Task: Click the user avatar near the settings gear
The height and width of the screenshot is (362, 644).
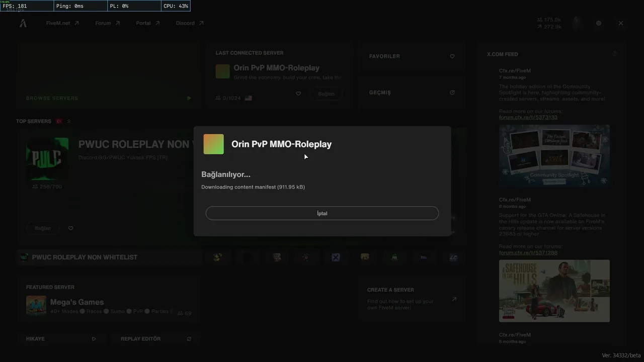Action: (x=578, y=23)
